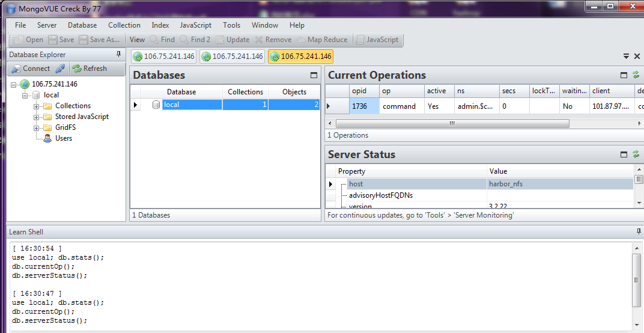Open the JavaScript menu
The image size is (644, 333).
point(195,25)
